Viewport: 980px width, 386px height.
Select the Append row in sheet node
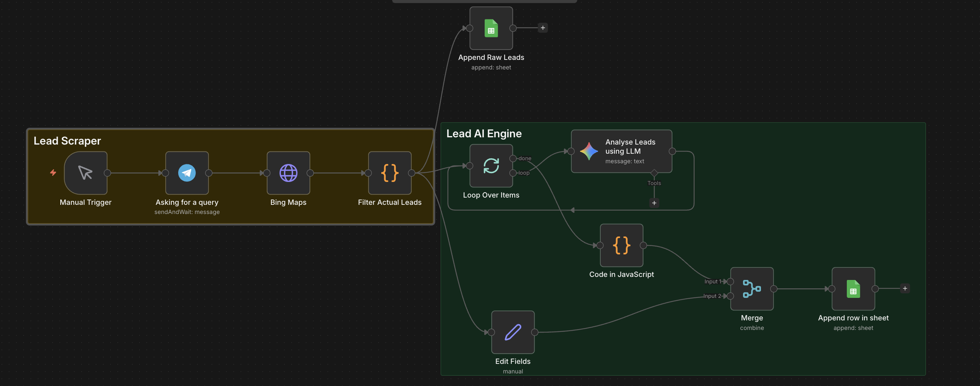click(x=853, y=289)
